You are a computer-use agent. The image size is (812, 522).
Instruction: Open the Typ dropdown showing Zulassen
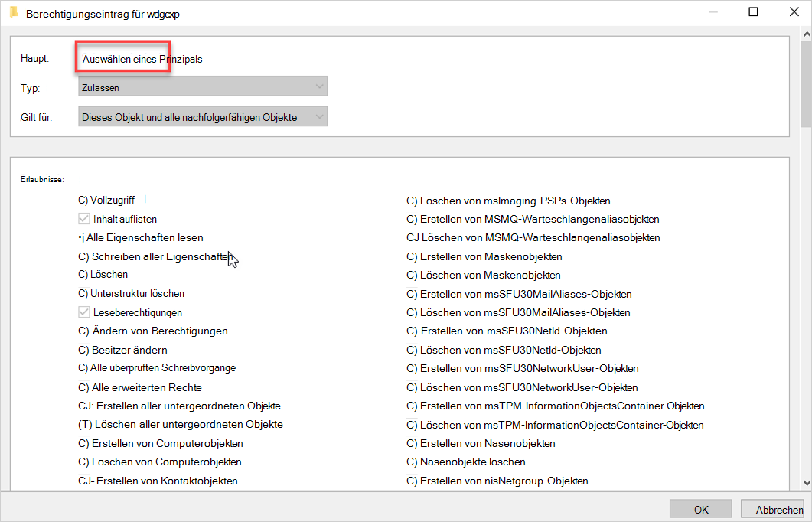point(202,86)
